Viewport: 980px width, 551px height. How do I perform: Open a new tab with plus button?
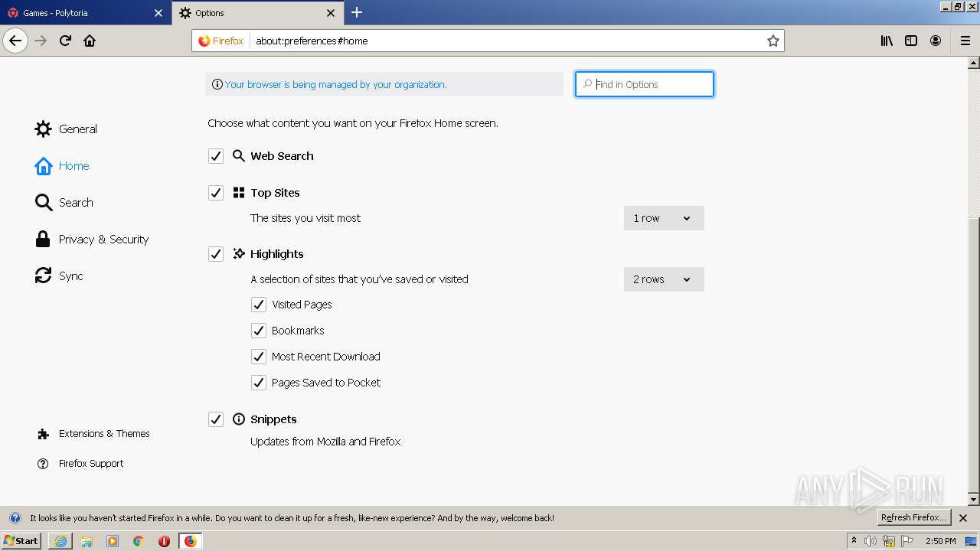(x=357, y=12)
